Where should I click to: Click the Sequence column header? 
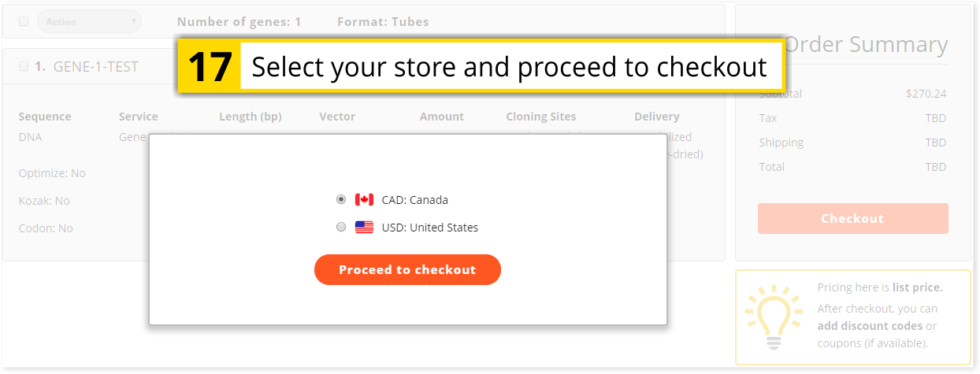click(45, 117)
